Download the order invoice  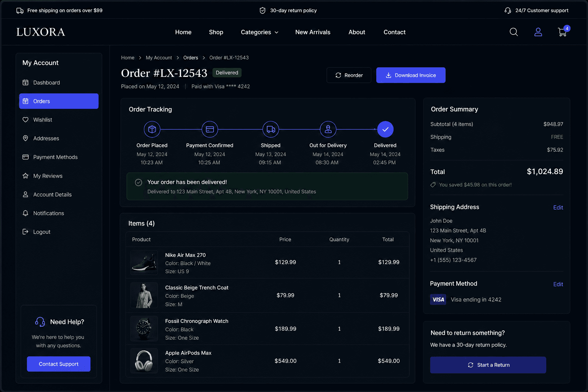click(411, 75)
